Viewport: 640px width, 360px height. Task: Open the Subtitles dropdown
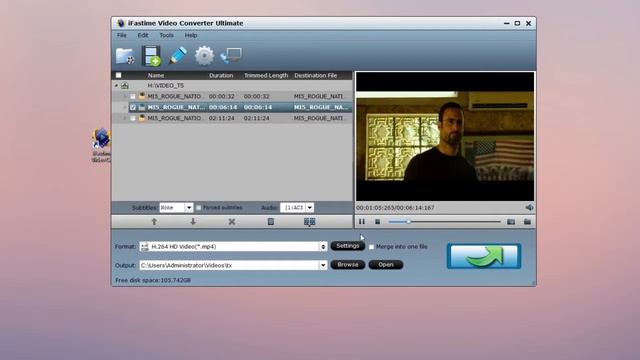click(x=189, y=208)
